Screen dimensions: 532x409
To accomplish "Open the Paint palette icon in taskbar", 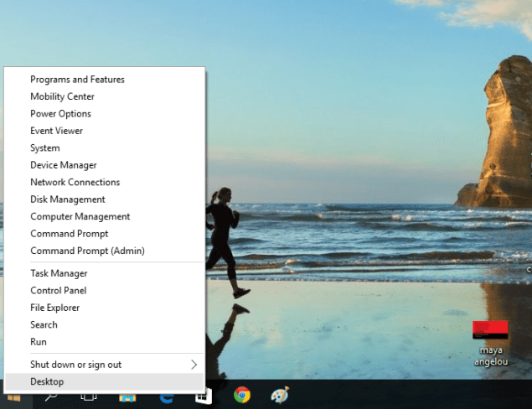I will tap(280, 396).
